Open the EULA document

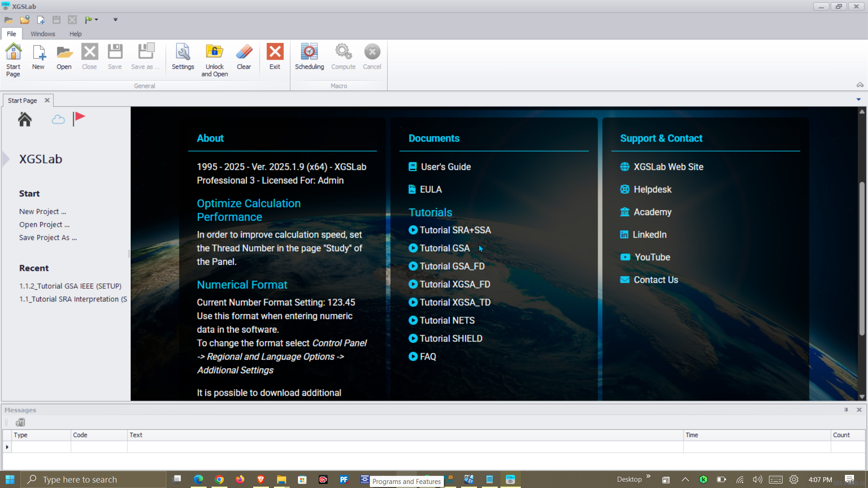pyautogui.click(x=425, y=189)
